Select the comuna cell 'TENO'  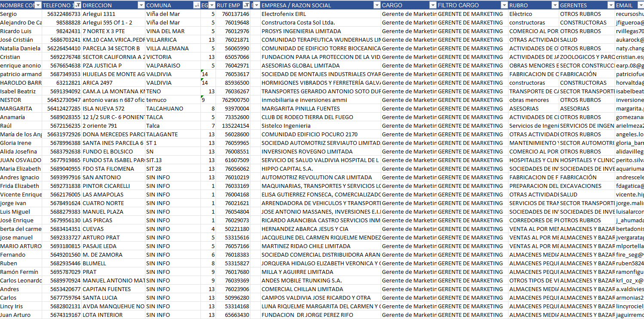click(173, 91)
